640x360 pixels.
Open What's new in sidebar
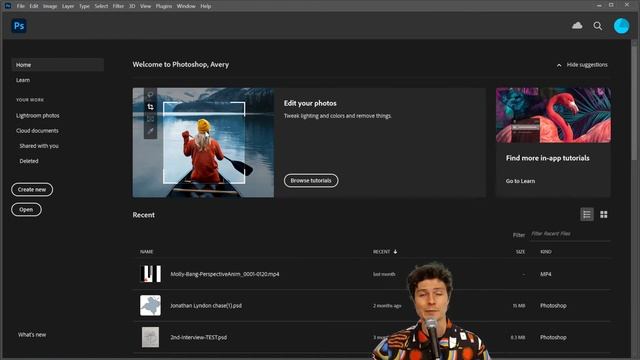pyautogui.click(x=32, y=335)
